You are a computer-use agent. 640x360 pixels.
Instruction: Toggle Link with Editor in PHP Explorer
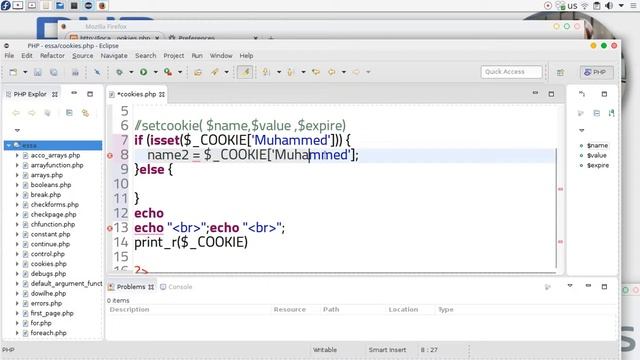[x=85, y=113]
